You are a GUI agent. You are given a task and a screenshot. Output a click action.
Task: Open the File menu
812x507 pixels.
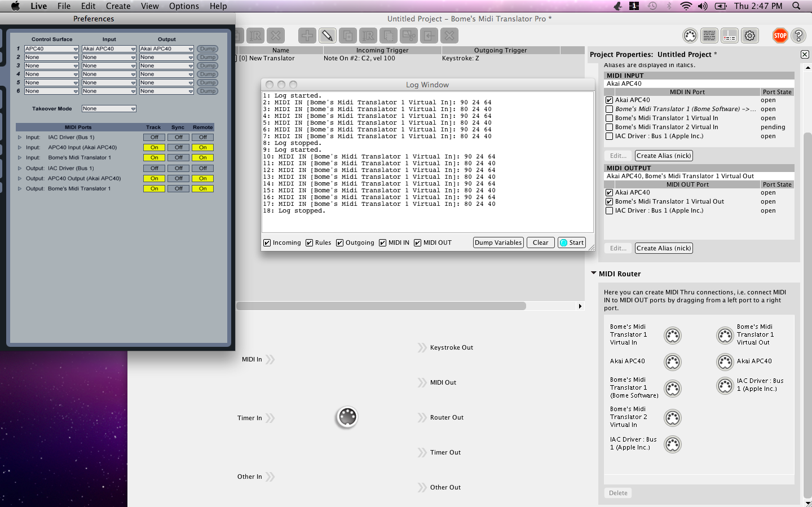(64, 6)
